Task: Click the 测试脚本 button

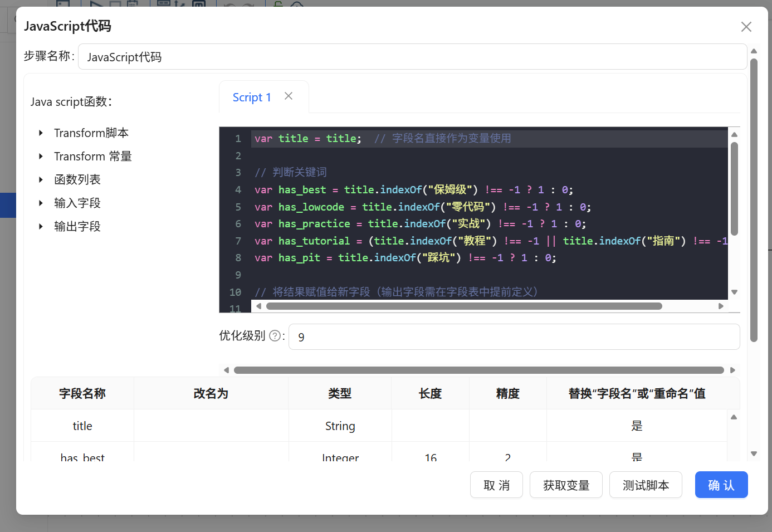Action: click(x=646, y=485)
